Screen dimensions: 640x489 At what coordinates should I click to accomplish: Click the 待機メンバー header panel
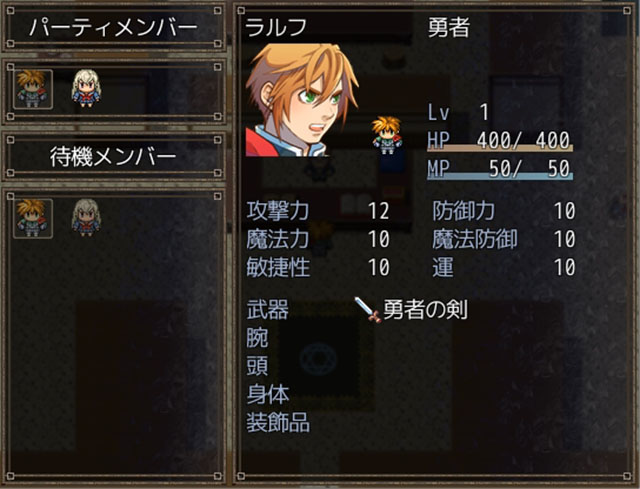[114, 157]
